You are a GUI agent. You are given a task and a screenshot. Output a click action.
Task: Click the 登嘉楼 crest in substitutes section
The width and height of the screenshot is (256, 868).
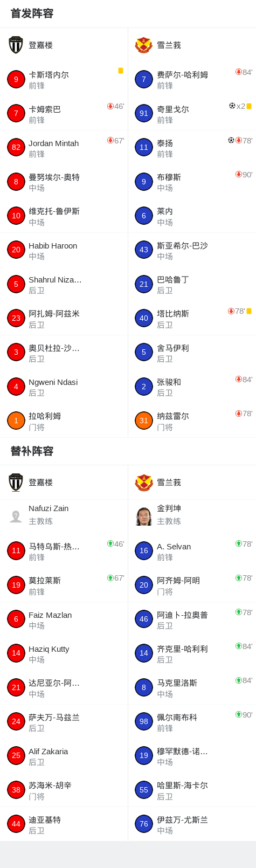pyautogui.click(x=16, y=483)
